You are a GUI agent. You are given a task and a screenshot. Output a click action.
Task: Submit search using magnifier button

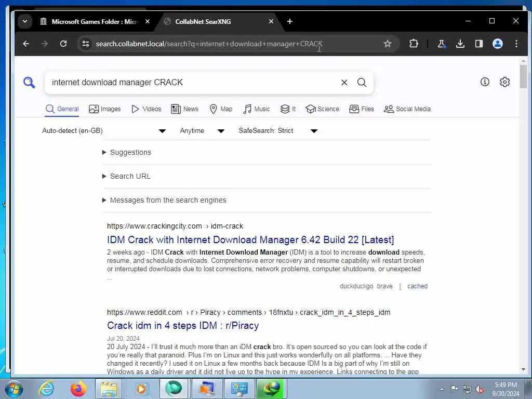[362, 83]
